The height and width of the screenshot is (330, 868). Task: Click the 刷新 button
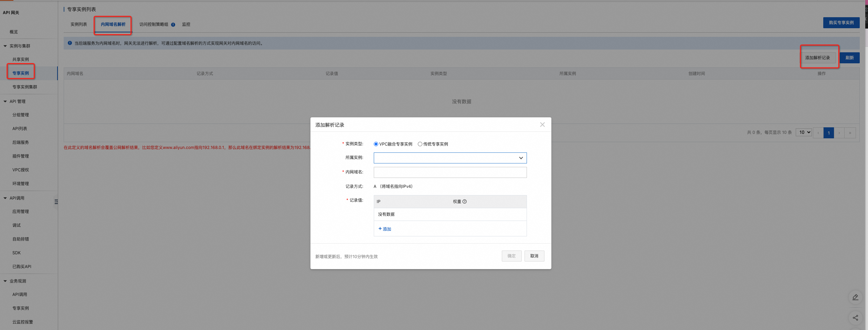[x=849, y=58]
